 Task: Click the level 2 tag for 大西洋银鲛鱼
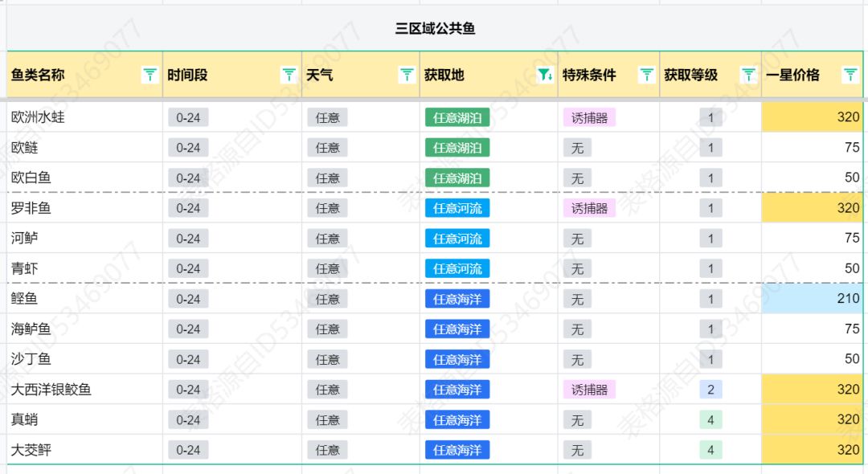pos(710,390)
